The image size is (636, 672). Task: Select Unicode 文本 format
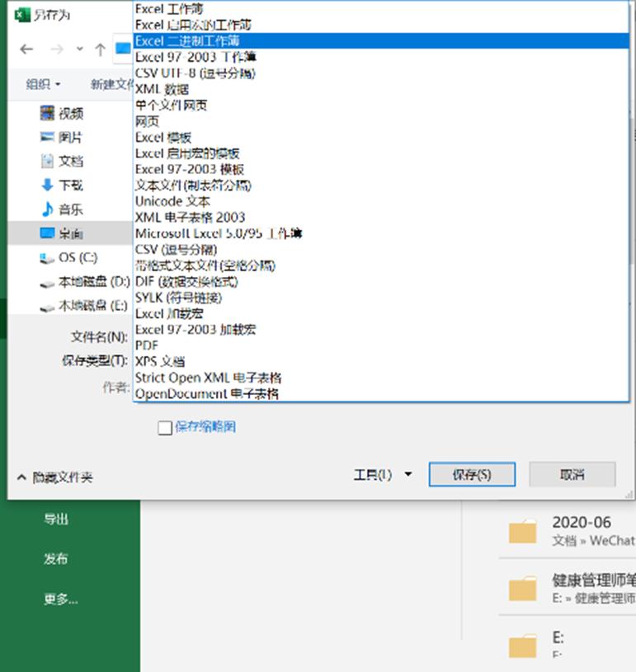(x=381, y=201)
